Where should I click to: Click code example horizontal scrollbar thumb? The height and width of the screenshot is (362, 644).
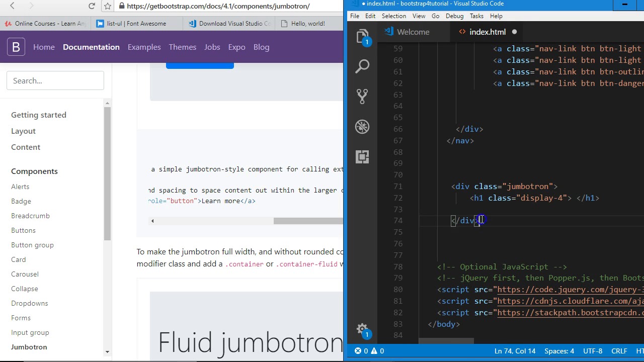(x=308, y=221)
